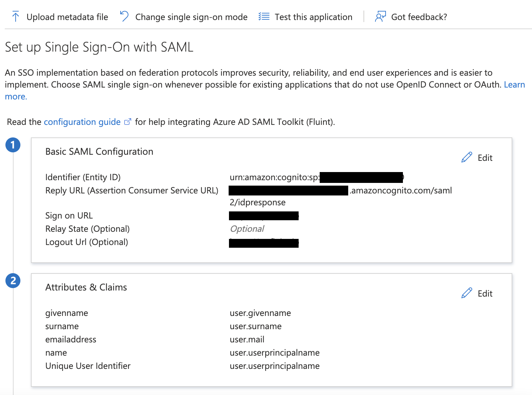Open Got feedback? option
The image size is (532, 395).
[x=419, y=17]
